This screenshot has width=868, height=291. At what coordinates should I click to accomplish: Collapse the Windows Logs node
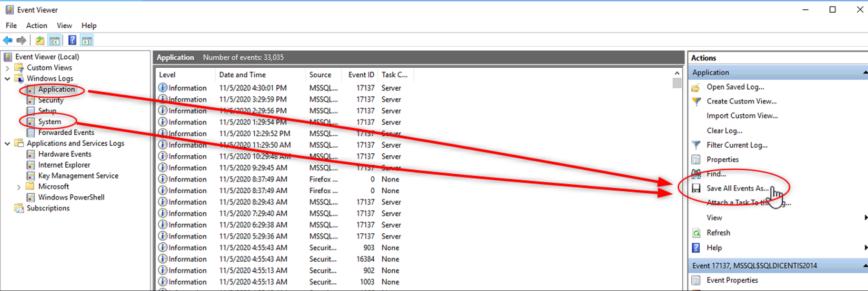7,79
